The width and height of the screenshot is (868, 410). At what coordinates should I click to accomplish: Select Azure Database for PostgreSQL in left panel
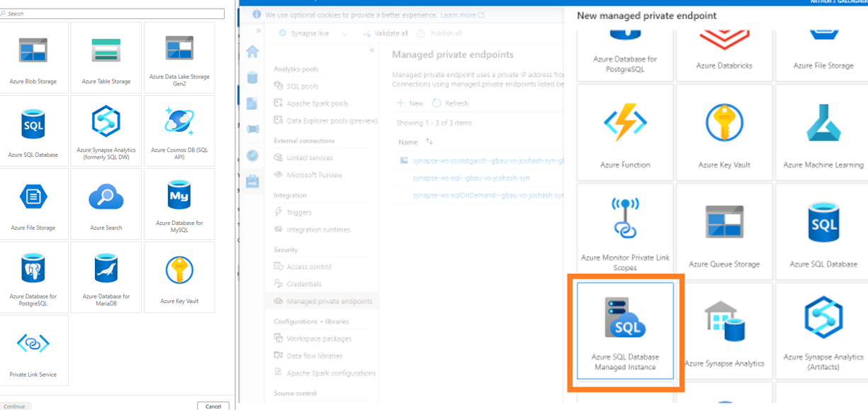[33, 277]
